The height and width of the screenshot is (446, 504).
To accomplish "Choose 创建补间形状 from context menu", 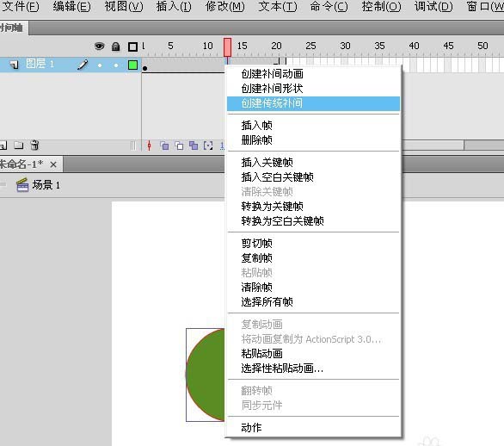I will (313, 89).
